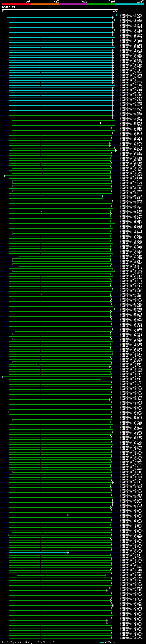Screen dimensions: 146x644
Task: Click label UniRef100_Q3MVK5
Action: pos(131,112)
